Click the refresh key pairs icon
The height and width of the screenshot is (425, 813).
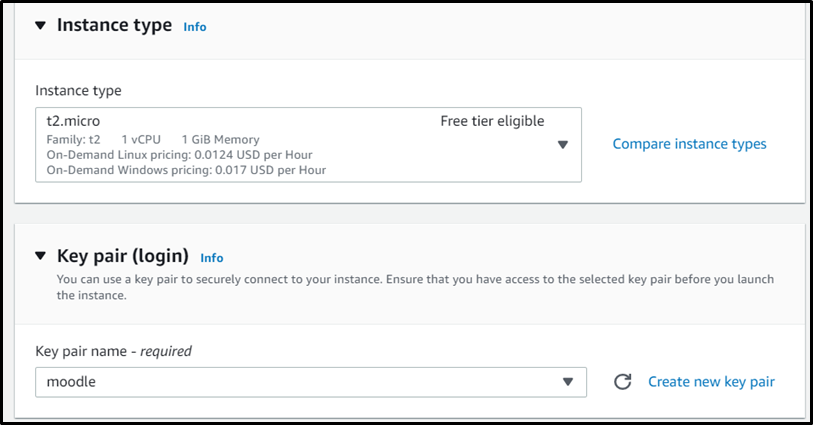click(622, 382)
